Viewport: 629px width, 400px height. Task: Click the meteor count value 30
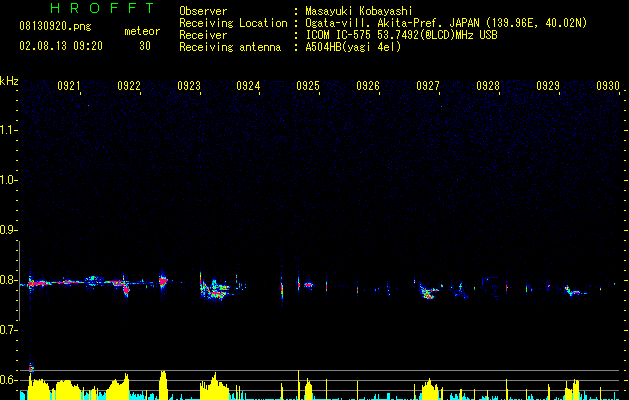[145, 46]
